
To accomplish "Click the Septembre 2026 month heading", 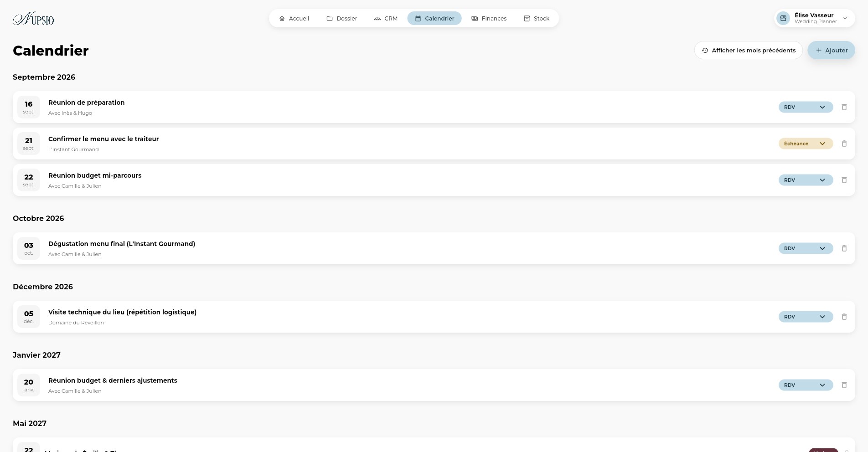I will click(x=44, y=77).
